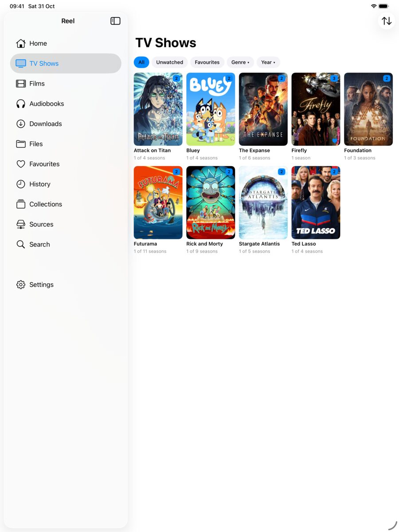Open Downloads section label
Image resolution: width=399 pixels, height=532 pixels.
point(46,124)
